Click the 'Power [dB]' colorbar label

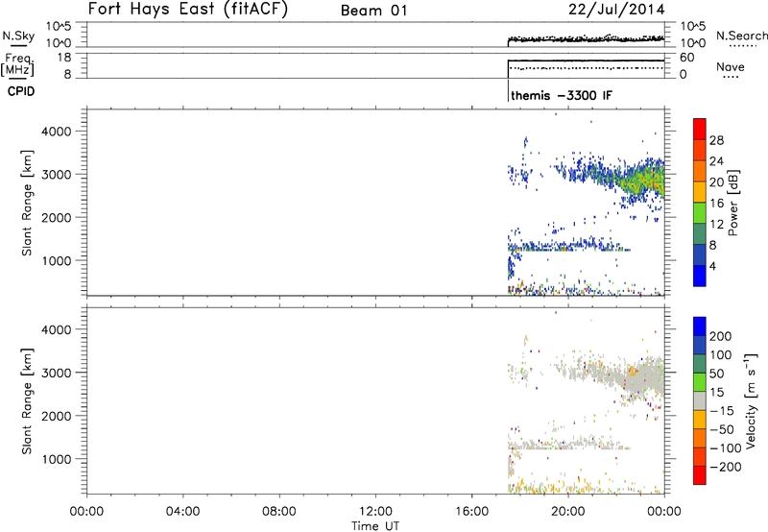732,203
